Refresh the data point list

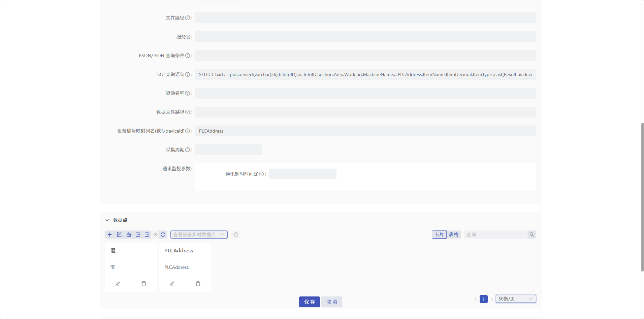163,235
